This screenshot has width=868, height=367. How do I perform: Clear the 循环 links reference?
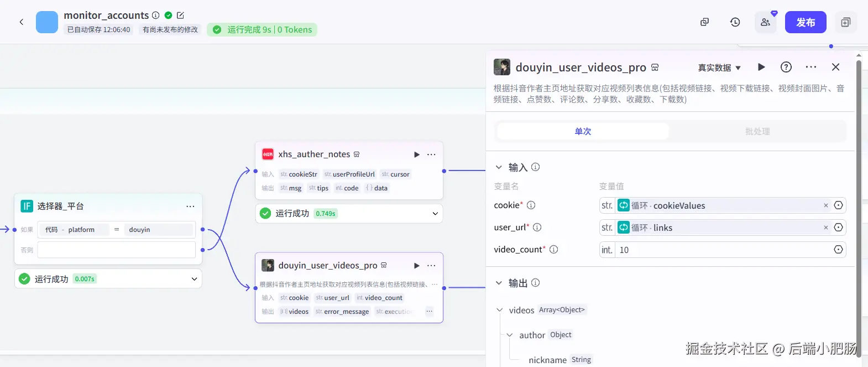point(826,228)
